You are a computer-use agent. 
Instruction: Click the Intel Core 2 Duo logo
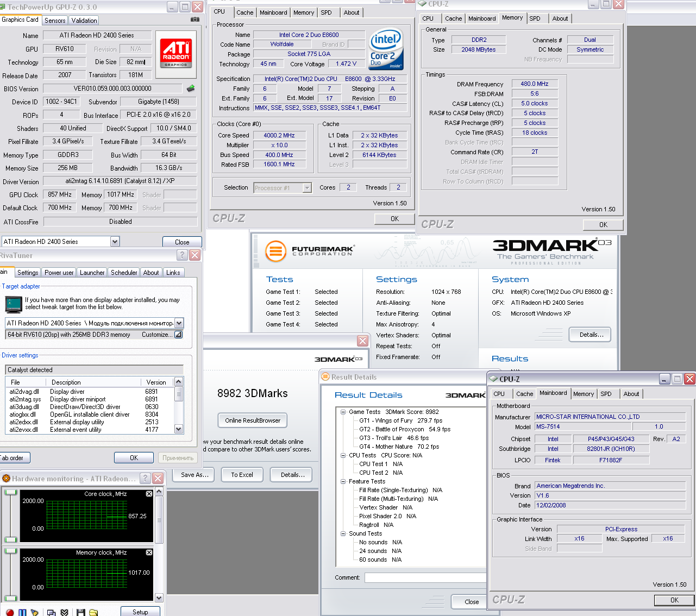point(386,49)
